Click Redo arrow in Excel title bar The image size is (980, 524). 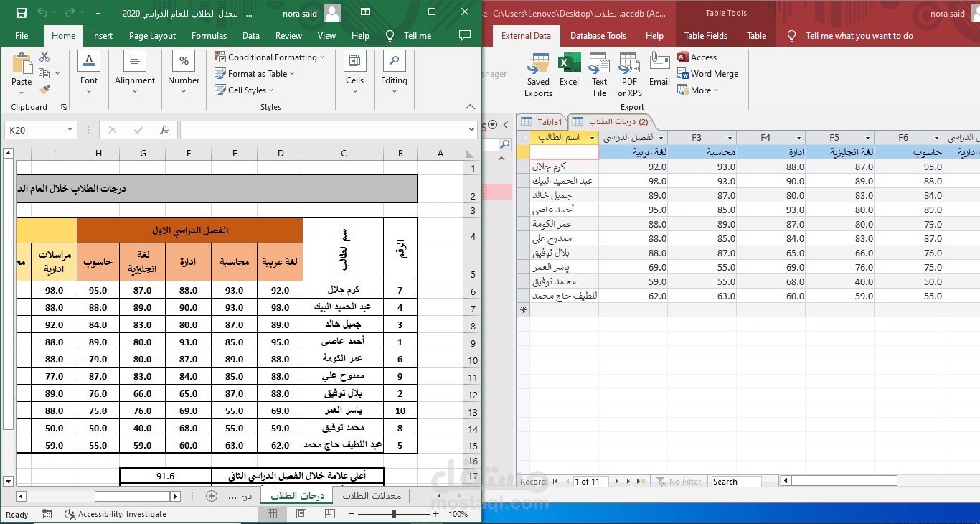[x=70, y=13]
